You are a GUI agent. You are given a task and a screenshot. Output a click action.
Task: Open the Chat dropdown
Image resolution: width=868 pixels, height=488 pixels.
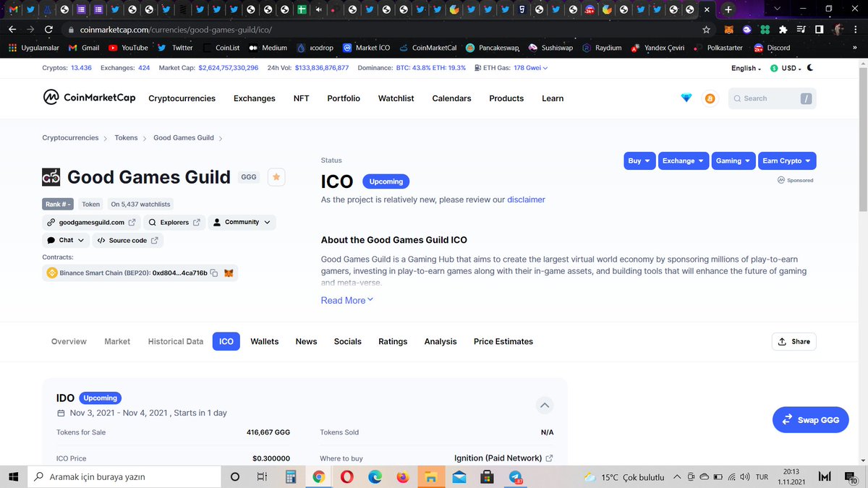point(65,240)
